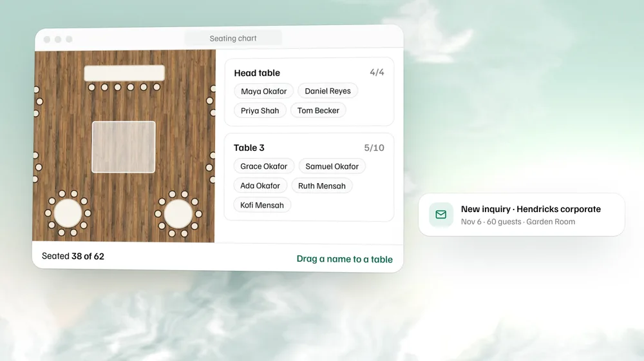Click the Seating chart window title
This screenshot has width=644, height=361.
[233, 38]
